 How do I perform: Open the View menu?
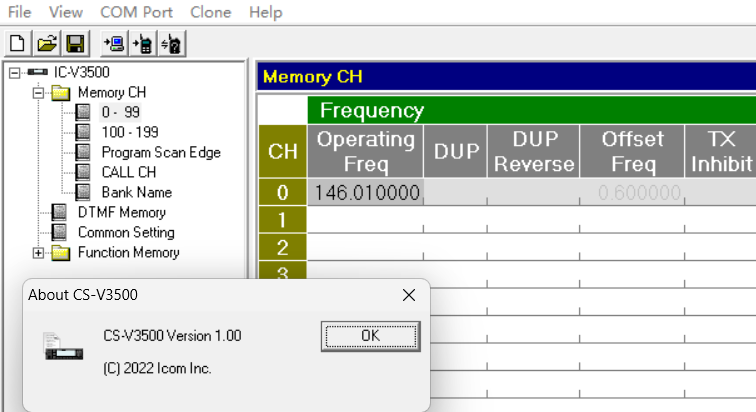tap(66, 12)
